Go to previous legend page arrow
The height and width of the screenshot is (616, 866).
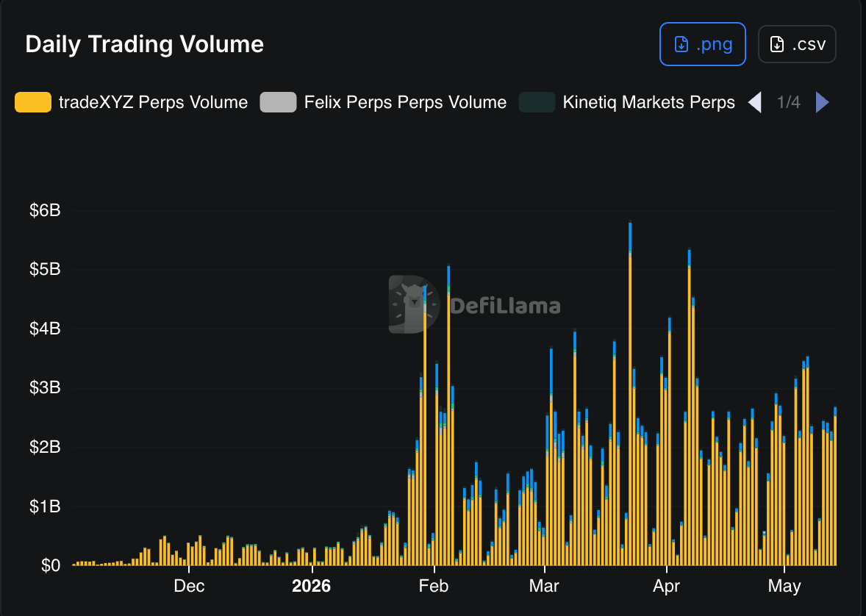[755, 102]
